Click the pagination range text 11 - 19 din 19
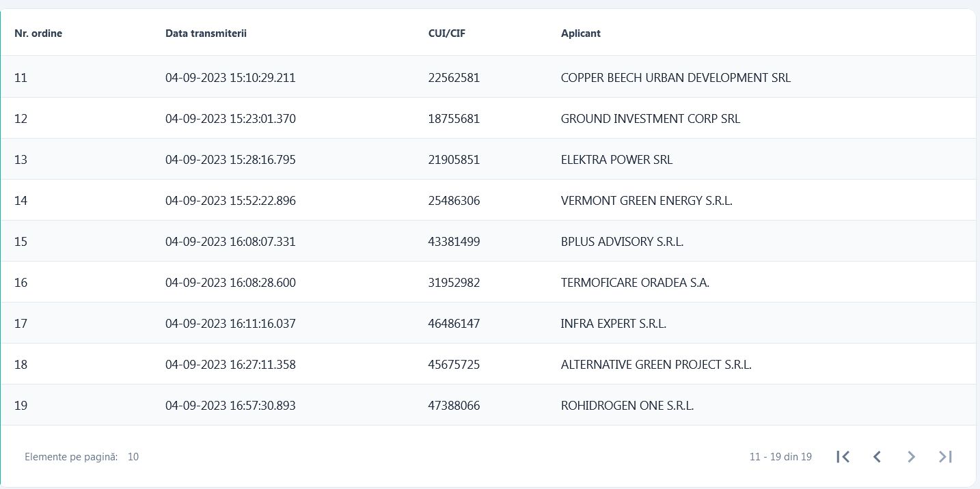 tap(780, 457)
